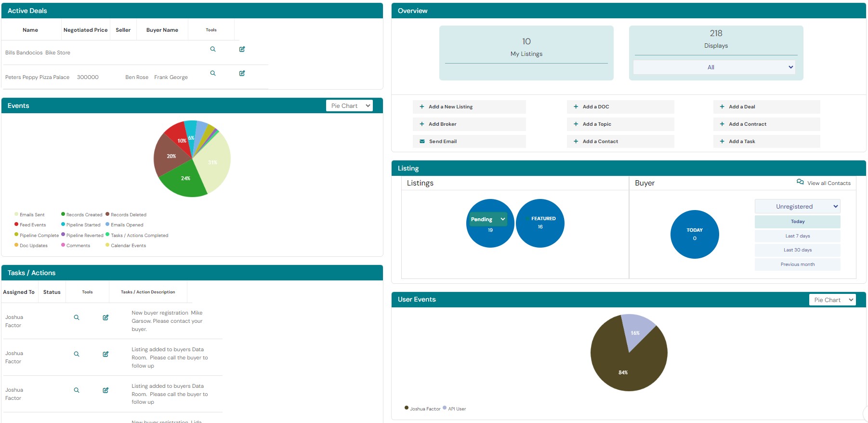Viewport: 868px width, 423px height.
Task: Click the search icon for Bills Bandocios deal
Action: pyautogui.click(x=212, y=49)
